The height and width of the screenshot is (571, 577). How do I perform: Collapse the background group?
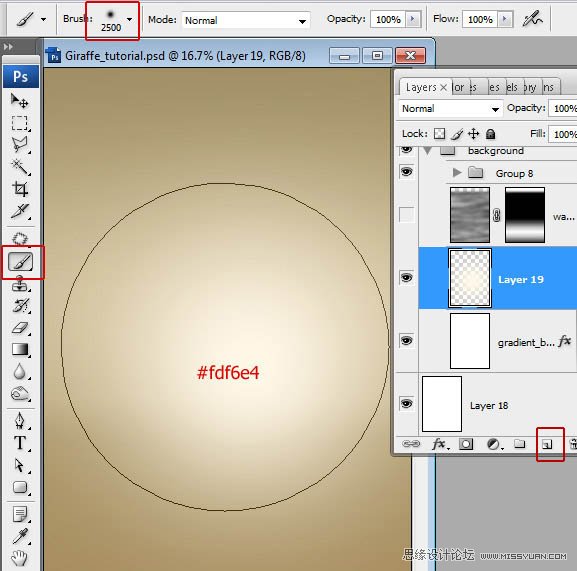pos(427,150)
